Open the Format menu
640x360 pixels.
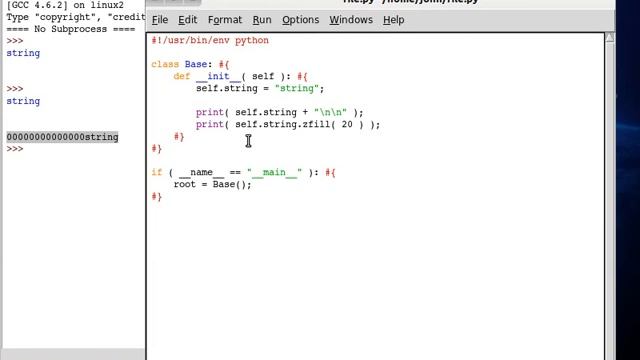[x=224, y=20]
